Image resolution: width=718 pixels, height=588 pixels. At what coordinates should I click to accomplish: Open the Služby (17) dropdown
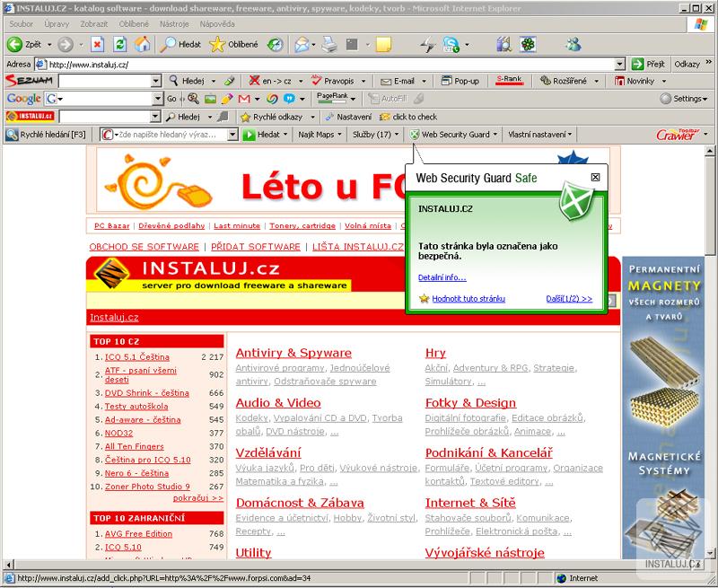(397, 134)
